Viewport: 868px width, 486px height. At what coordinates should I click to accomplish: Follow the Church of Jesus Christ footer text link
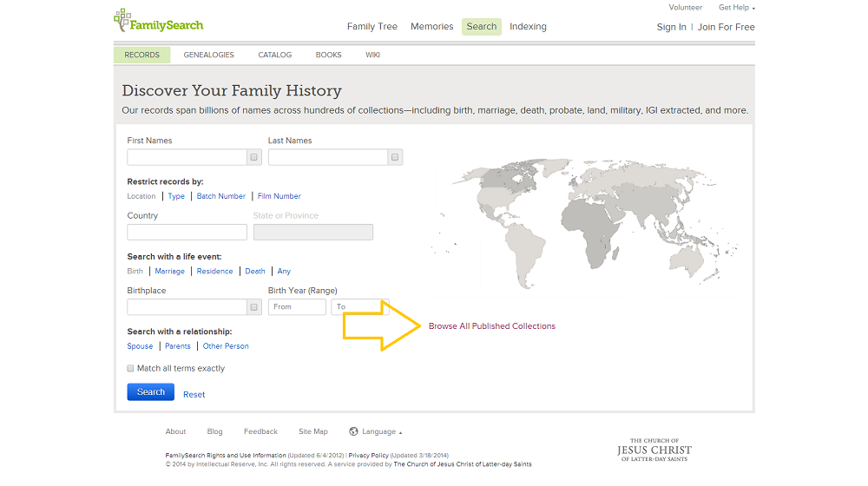point(463,464)
